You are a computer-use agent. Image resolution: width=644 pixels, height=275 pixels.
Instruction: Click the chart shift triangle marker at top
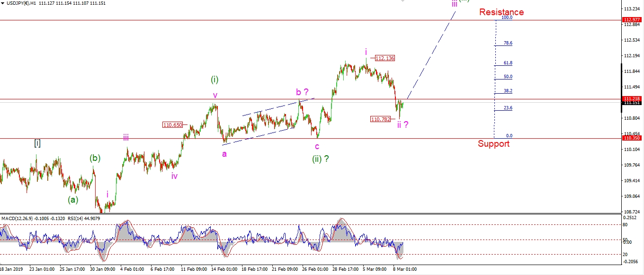402,1
